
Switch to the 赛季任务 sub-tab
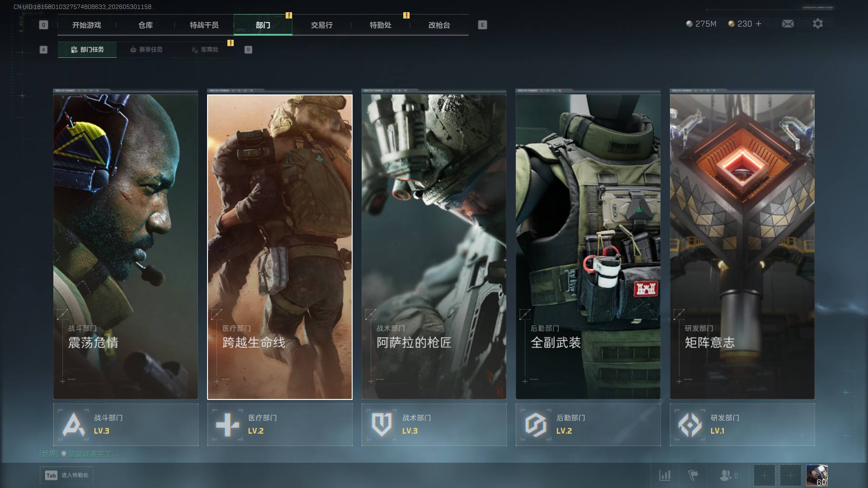[x=146, y=49]
